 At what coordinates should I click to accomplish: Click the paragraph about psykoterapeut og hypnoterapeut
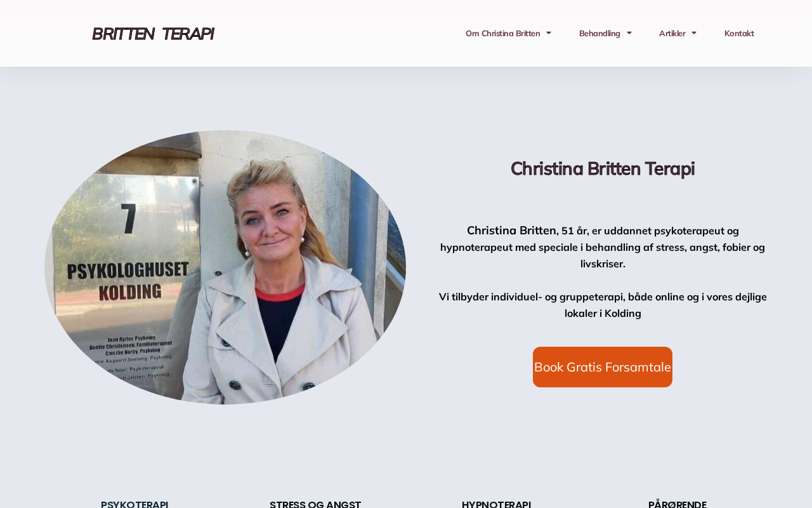(603, 247)
